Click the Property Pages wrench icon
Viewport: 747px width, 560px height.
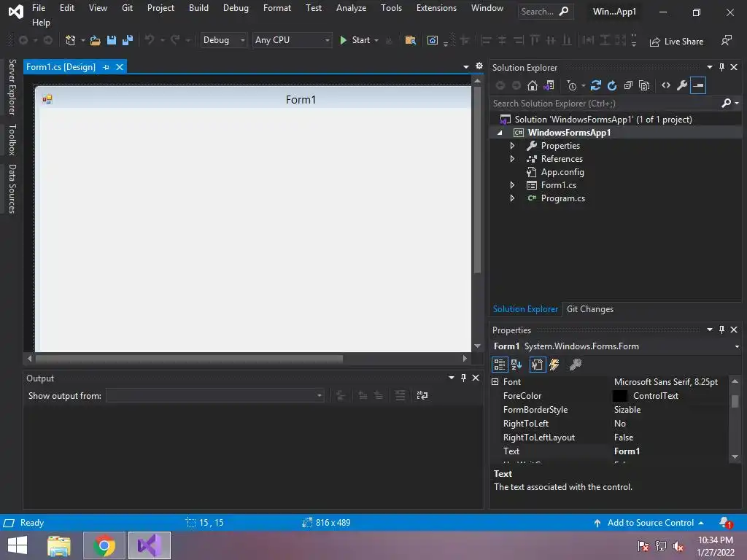576,365
